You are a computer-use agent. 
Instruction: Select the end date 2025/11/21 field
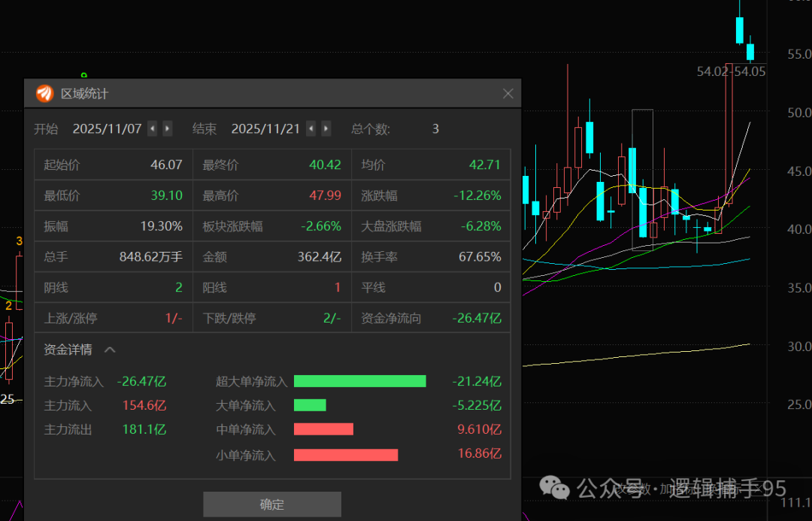coord(265,129)
